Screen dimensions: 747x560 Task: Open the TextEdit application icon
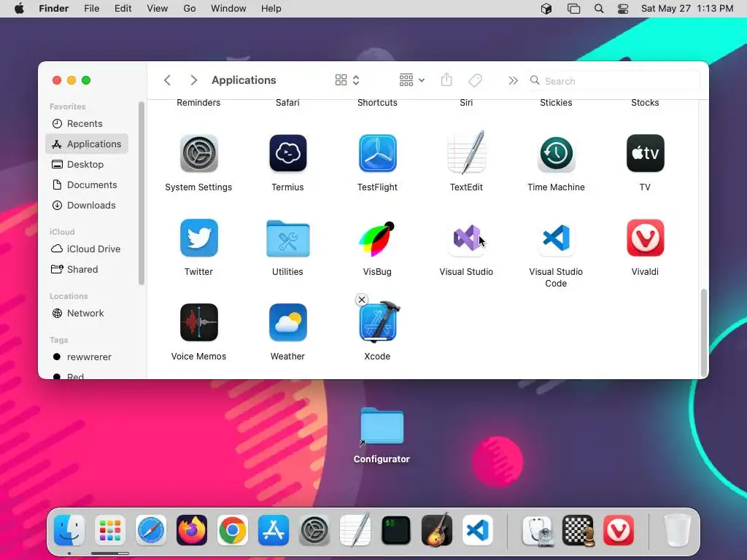466,152
